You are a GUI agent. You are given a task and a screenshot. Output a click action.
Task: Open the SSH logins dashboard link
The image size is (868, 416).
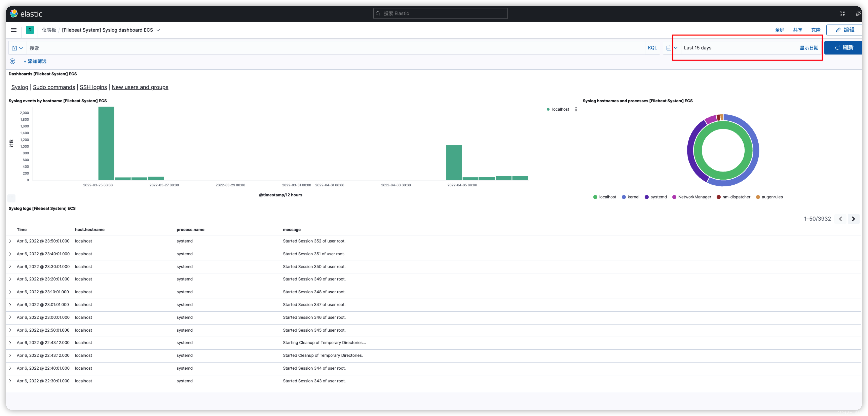(93, 87)
